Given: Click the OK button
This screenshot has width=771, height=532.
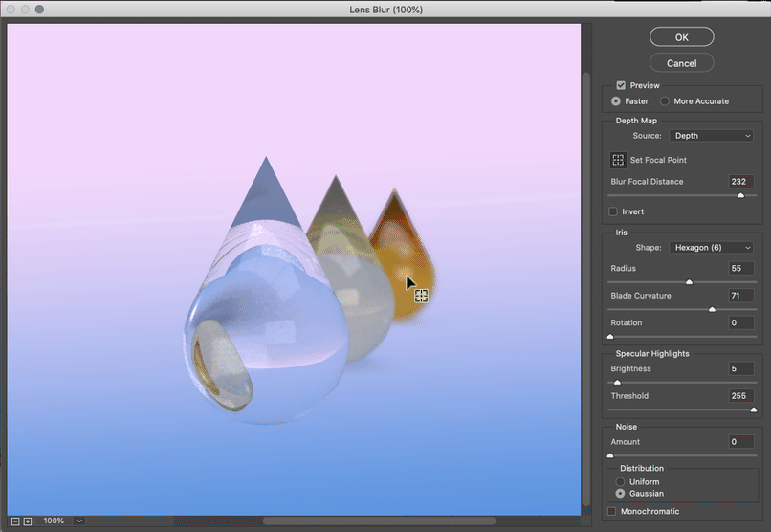Looking at the screenshot, I should 681,37.
